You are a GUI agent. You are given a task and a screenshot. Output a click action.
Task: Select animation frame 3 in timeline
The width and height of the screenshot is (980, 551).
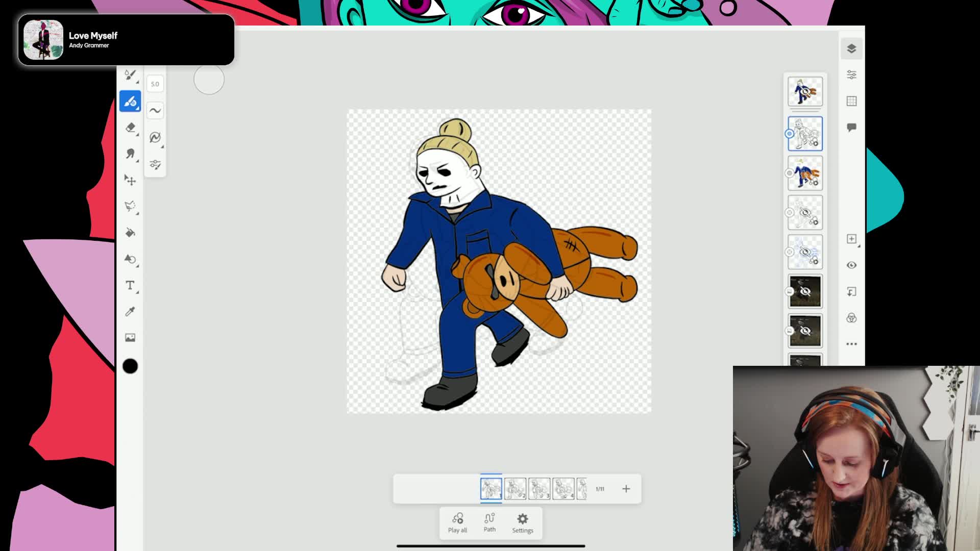coord(539,489)
